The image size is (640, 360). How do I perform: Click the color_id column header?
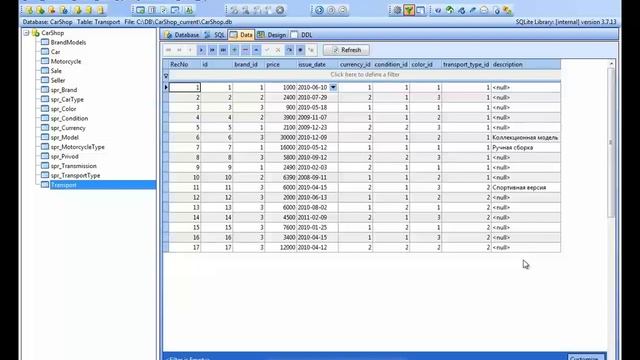(425, 64)
